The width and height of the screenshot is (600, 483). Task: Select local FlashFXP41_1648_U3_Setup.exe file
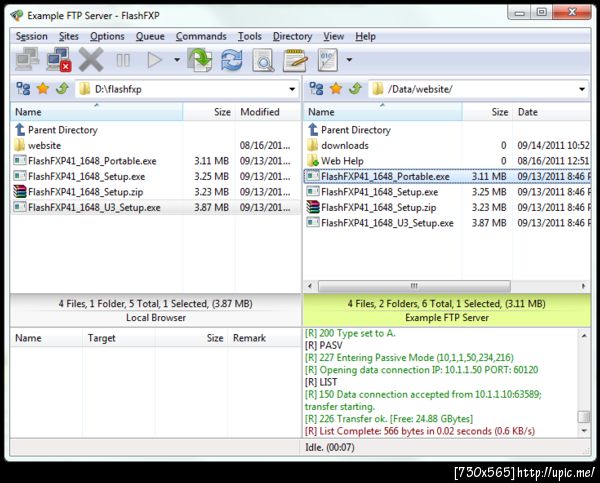coord(87,207)
